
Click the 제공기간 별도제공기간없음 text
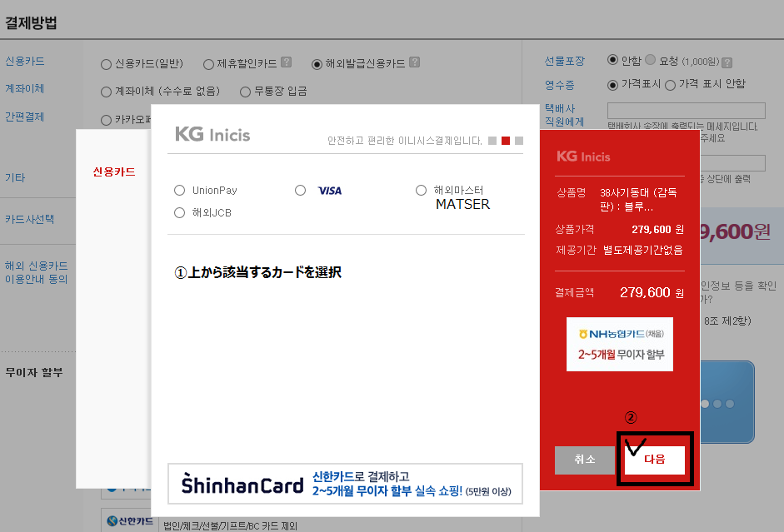(620, 250)
